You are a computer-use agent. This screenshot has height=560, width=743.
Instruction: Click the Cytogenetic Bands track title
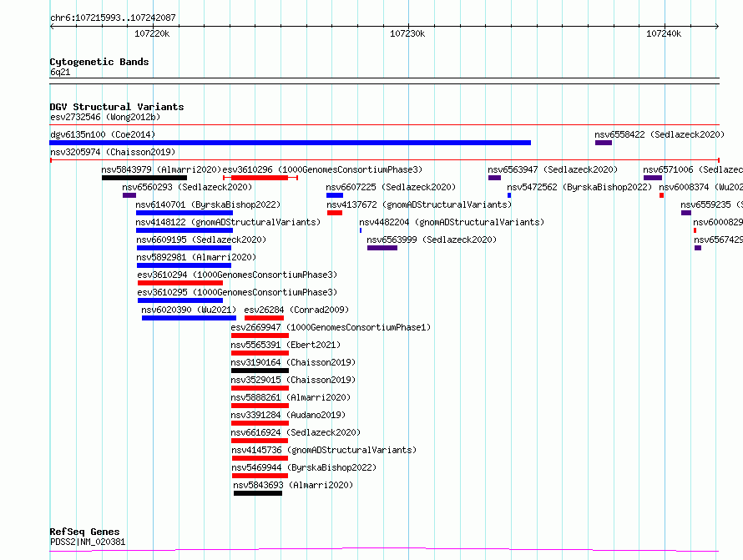(99, 62)
